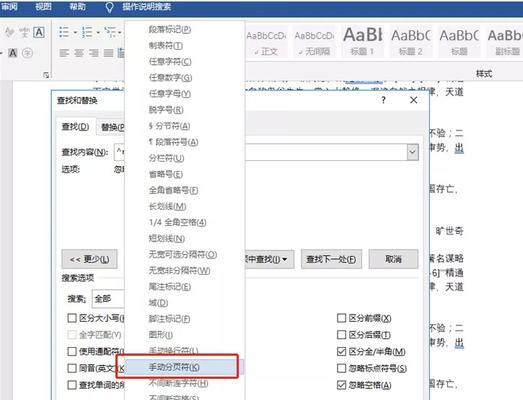Screen dimensions: 523x400
Task: Apply the 标题 1 style thumbnail
Action: click(x=362, y=41)
